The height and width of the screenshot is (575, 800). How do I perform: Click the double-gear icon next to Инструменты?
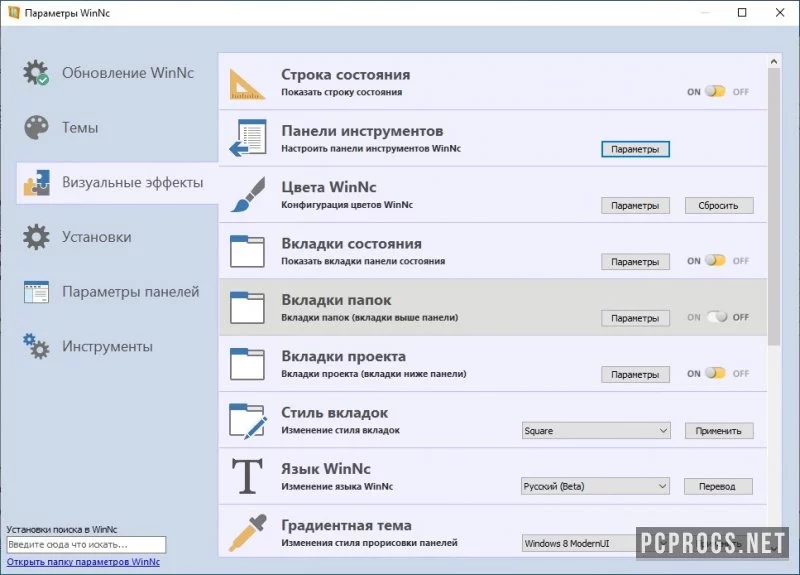point(36,346)
